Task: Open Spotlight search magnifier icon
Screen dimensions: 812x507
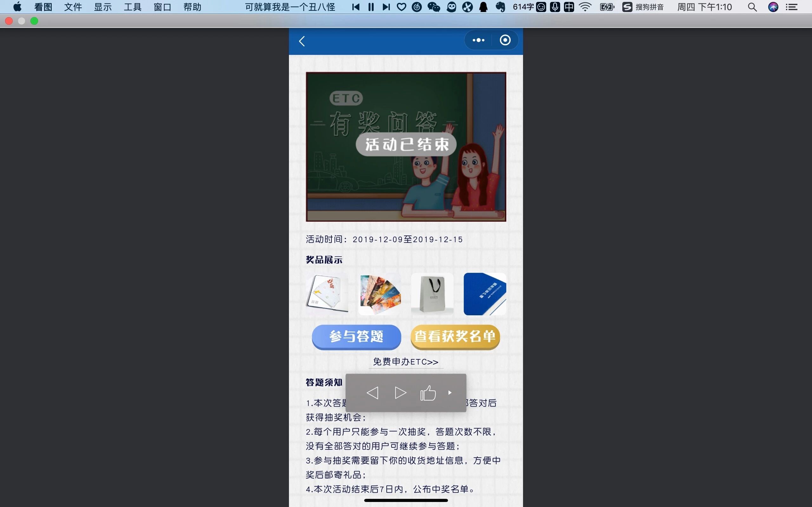Action: pos(752,7)
